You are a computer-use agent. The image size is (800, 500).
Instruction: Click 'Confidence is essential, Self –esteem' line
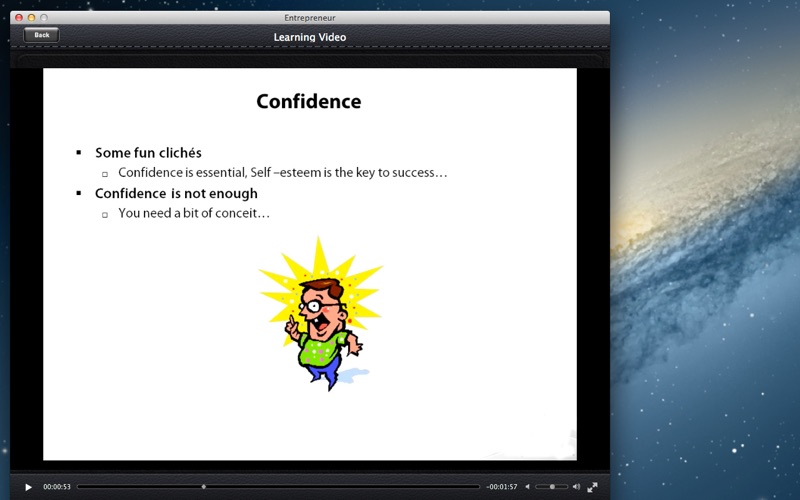coord(283,172)
